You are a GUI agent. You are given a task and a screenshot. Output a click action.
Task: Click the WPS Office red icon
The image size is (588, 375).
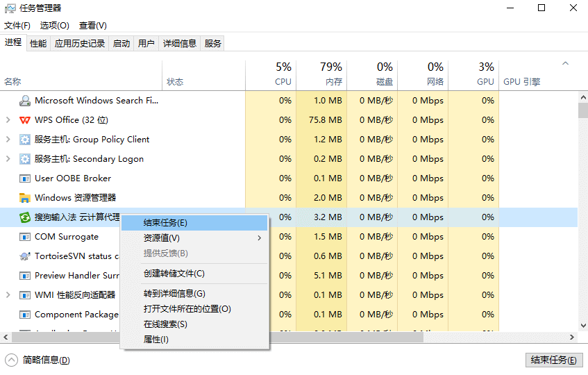click(x=25, y=120)
